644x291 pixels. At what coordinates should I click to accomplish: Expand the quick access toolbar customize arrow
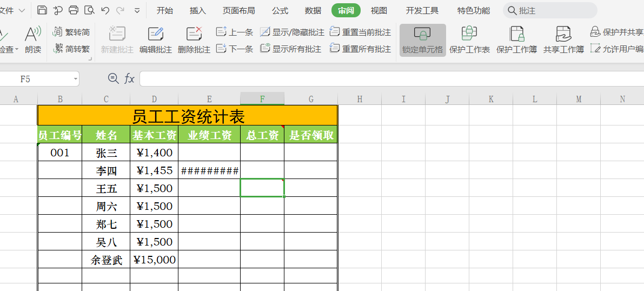click(137, 11)
